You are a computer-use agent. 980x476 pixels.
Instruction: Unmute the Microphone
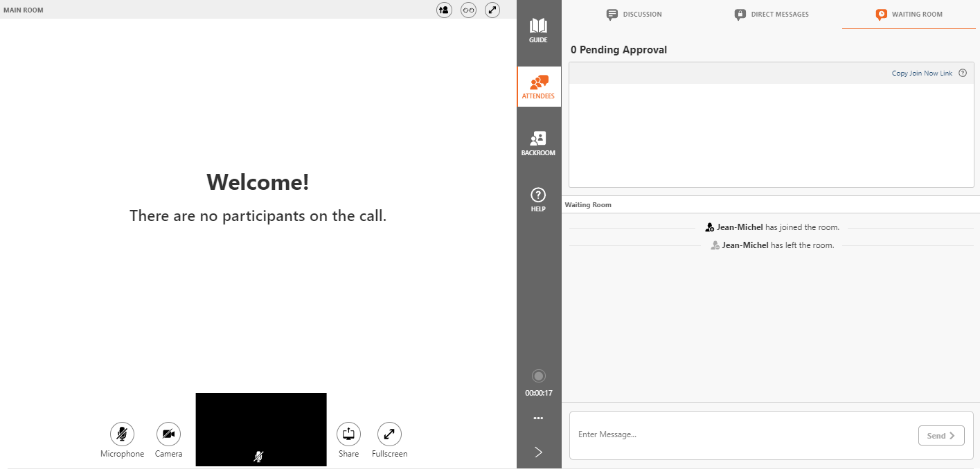[122, 434]
